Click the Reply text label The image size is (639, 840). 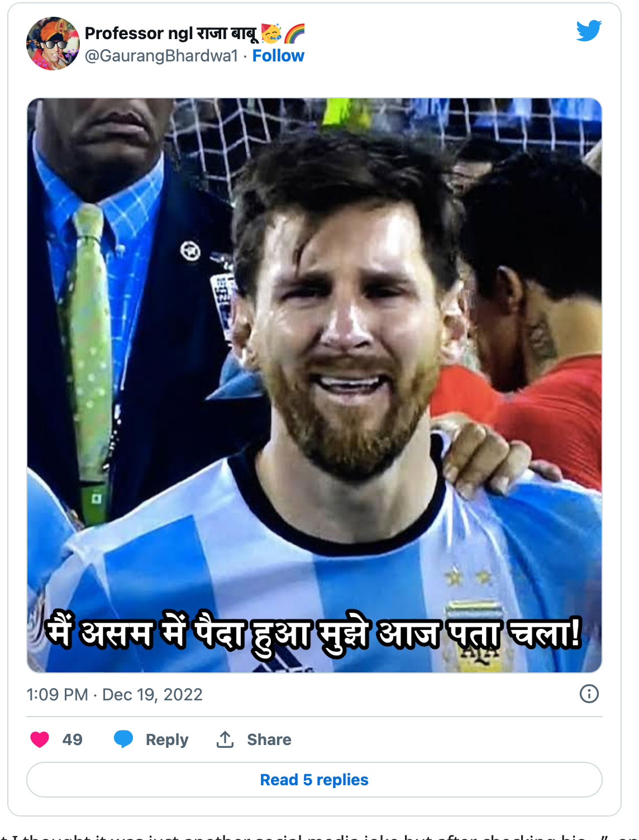pyautogui.click(x=166, y=739)
